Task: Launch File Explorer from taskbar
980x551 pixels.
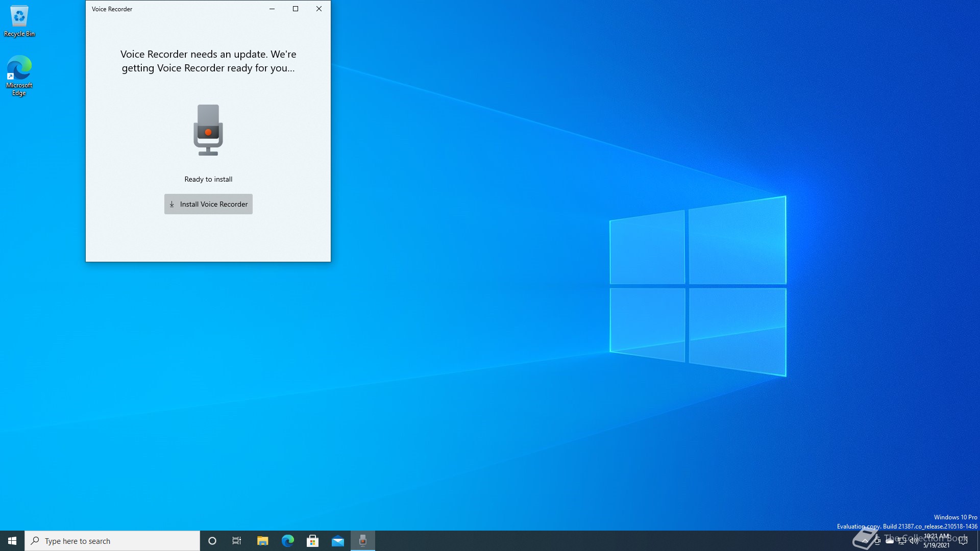Action: point(262,541)
